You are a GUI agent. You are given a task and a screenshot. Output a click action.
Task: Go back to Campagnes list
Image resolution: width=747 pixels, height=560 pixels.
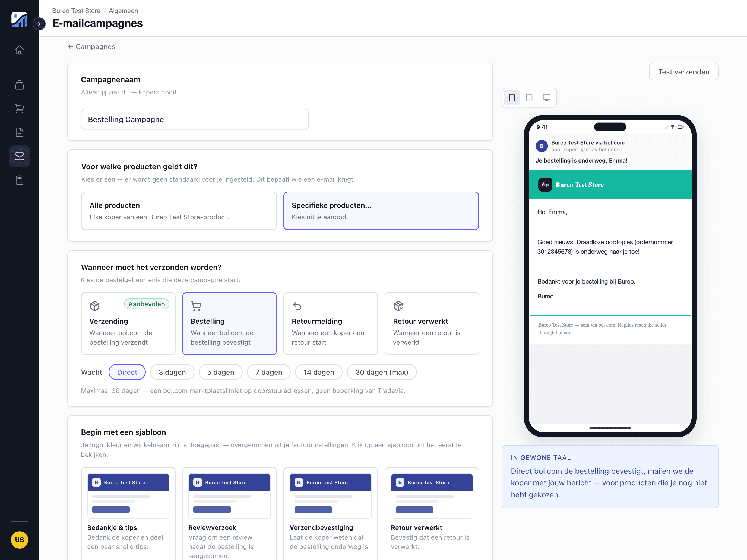click(x=91, y=47)
